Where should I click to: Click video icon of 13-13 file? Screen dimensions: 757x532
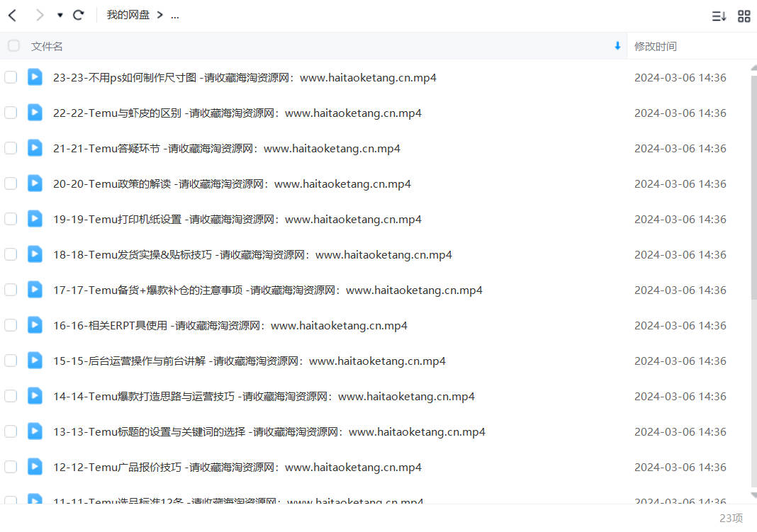tap(35, 431)
